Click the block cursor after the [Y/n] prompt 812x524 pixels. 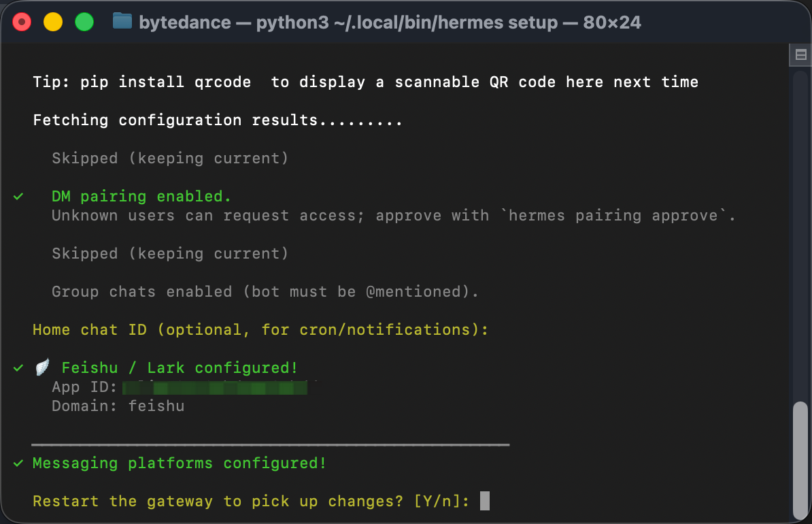point(484,502)
